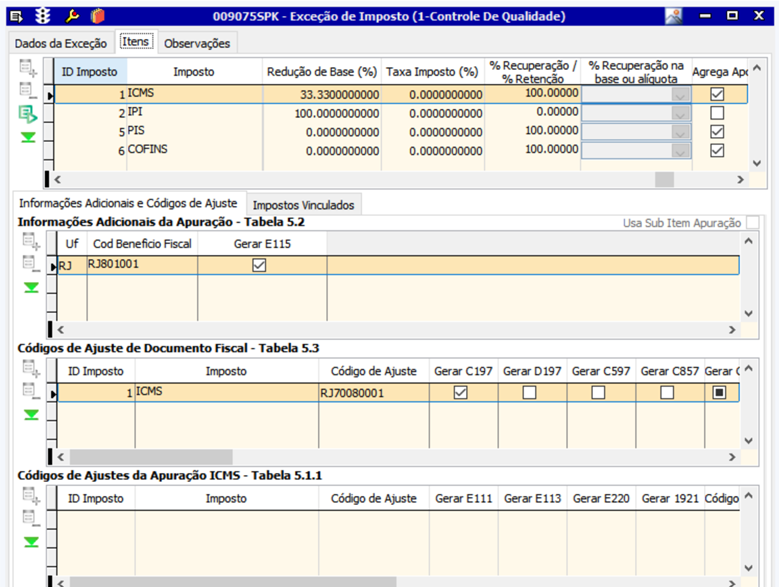The width and height of the screenshot is (779, 587).
Task: Add a row to the Tabela 5.3 grid
Action: coord(31,368)
